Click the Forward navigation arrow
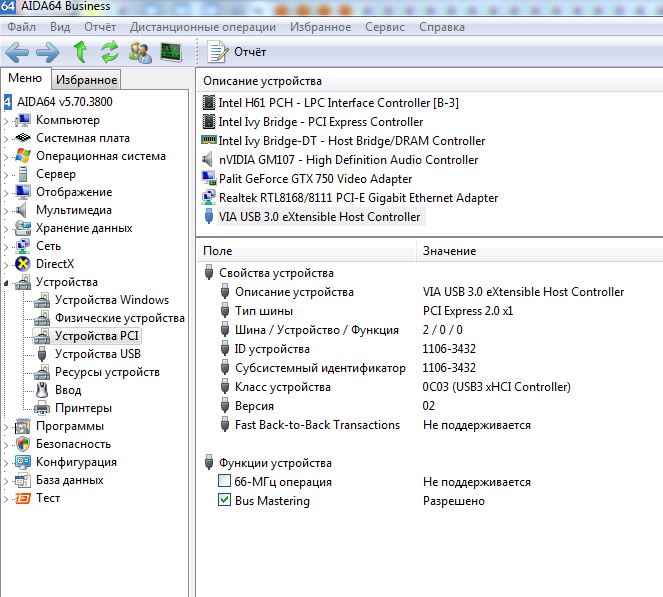Viewport: 663px width, 597px height. (47, 52)
